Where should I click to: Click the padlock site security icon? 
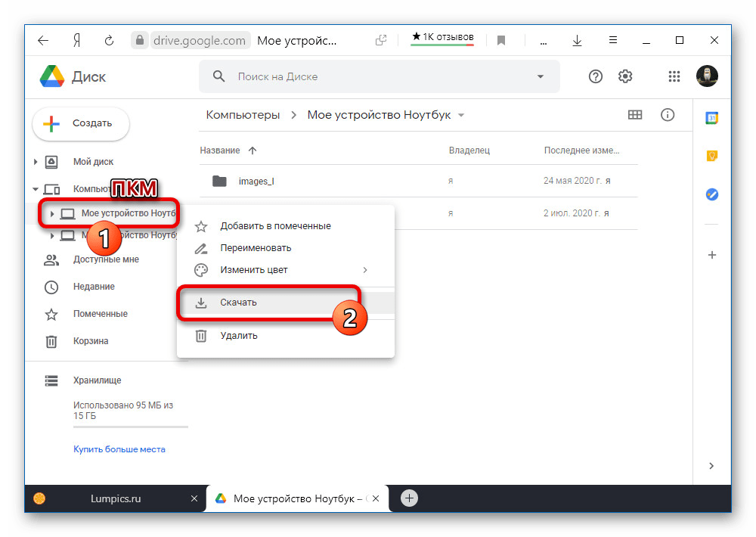(x=140, y=40)
